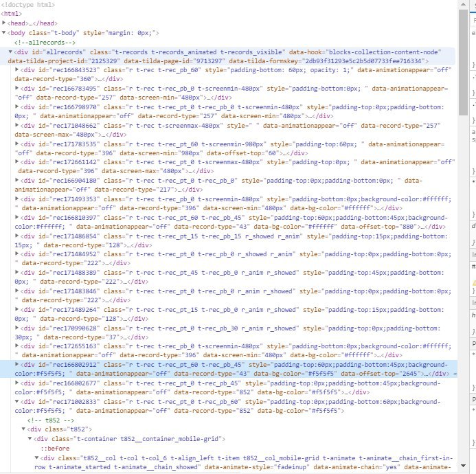Click id value rec171483846

pyautogui.click(x=75, y=291)
